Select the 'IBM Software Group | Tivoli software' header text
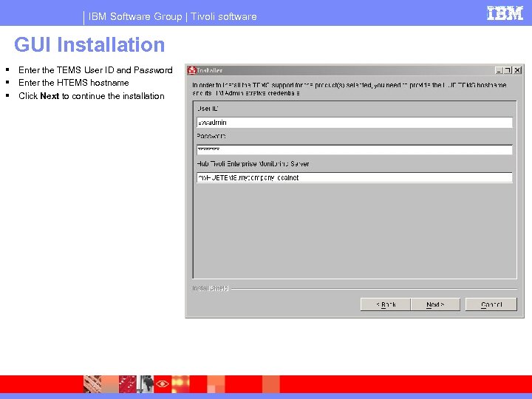Viewport: 532px width, 399px height. (172, 16)
